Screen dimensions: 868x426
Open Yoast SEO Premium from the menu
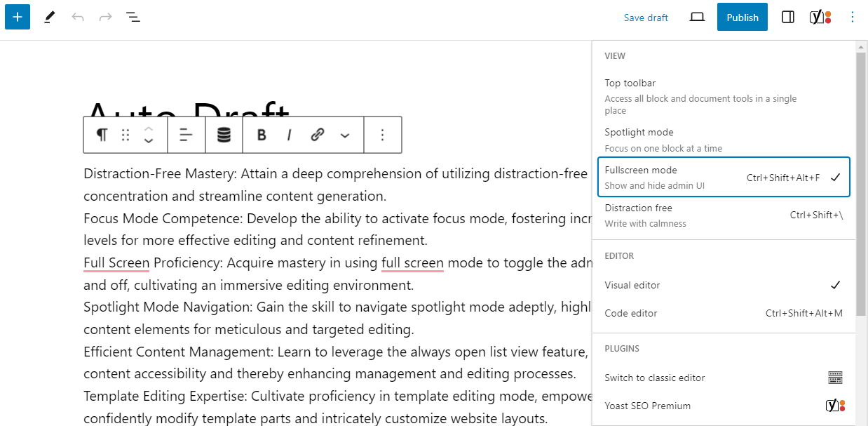[724, 406]
